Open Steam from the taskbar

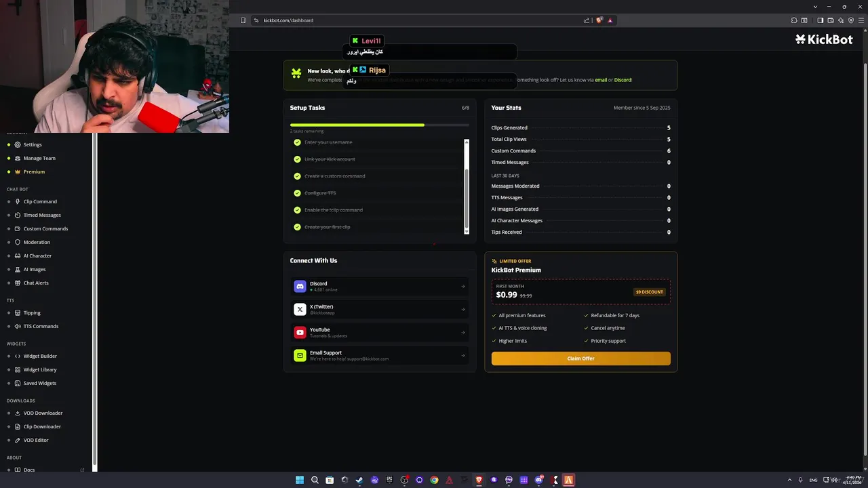(x=359, y=480)
